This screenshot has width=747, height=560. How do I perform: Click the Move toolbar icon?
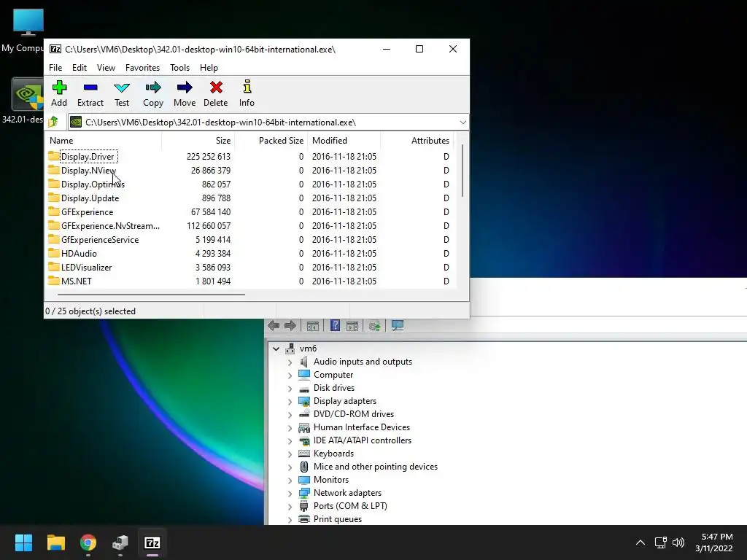[x=185, y=93]
